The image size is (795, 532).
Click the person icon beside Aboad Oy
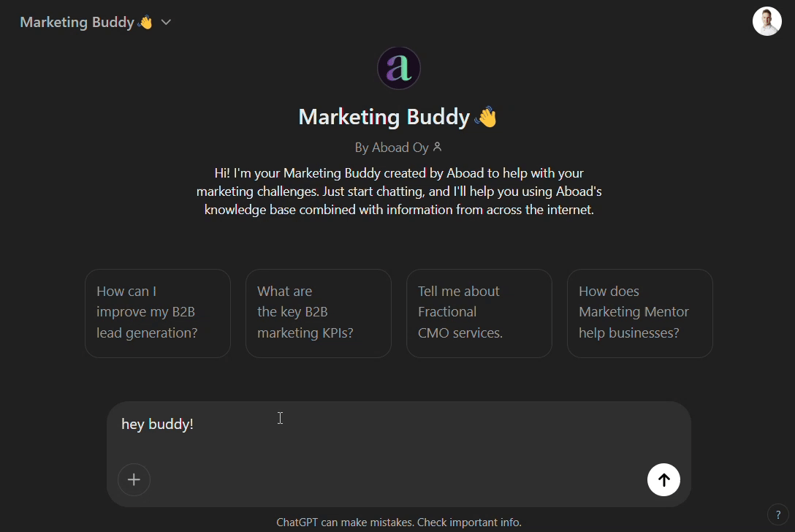(438, 147)
